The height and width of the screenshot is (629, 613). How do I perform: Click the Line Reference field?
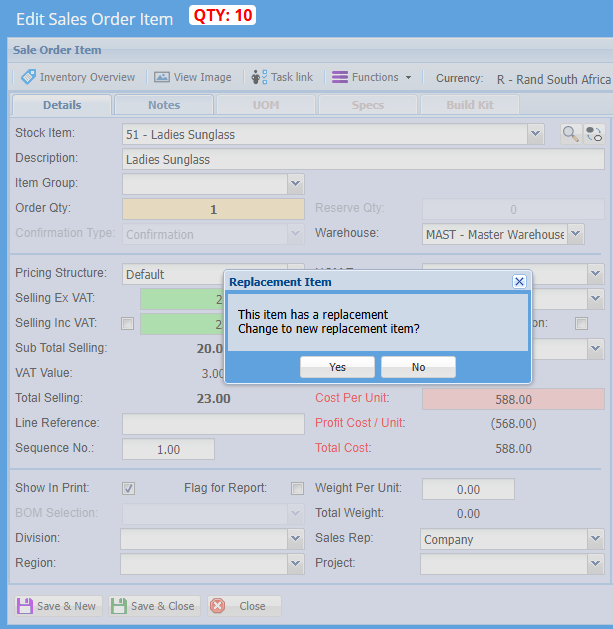213,424
